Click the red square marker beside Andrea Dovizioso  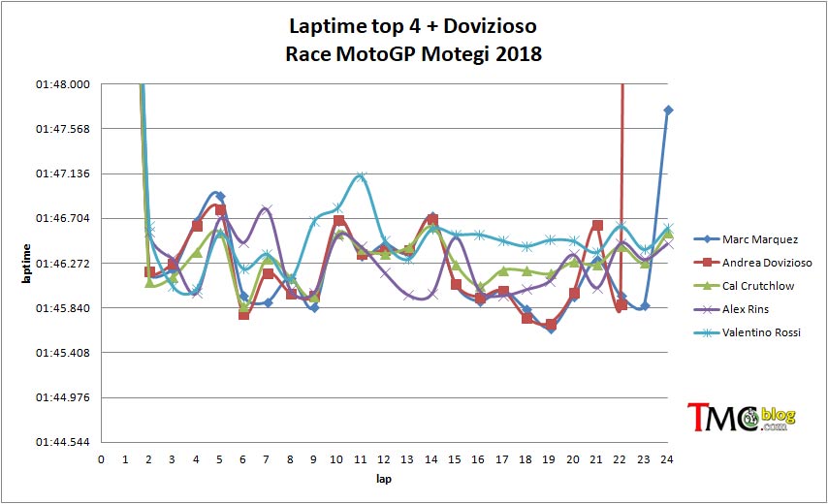click(x=707, y=263)
